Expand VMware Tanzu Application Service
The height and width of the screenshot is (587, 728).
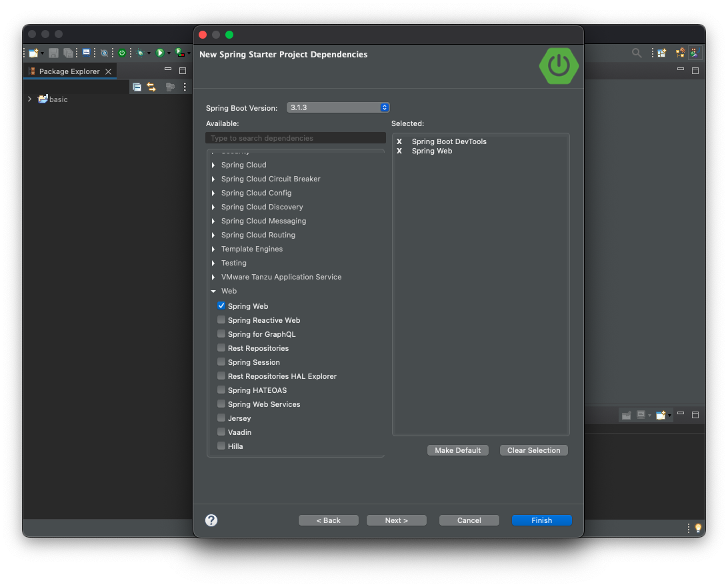213,277
